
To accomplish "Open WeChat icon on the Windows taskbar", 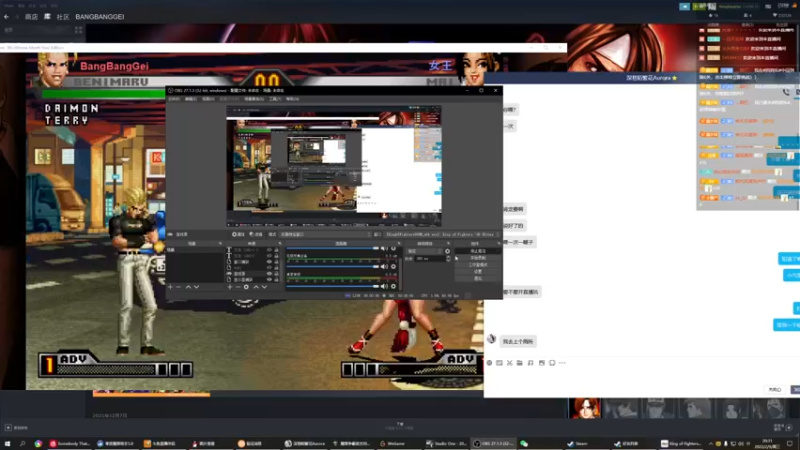I will (524, 443).
